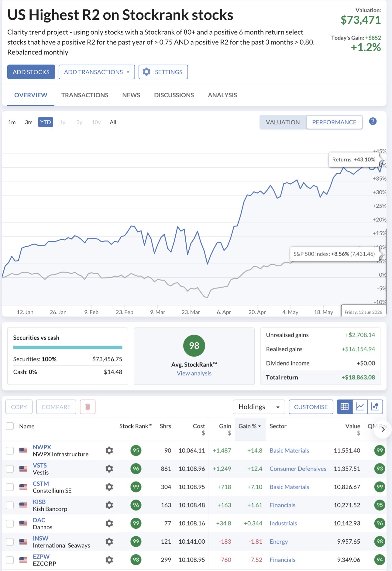Switch chart to Valuation mode
Image resolution: width=392 pixels, height=571 pixels.
(x=283, y=122)
